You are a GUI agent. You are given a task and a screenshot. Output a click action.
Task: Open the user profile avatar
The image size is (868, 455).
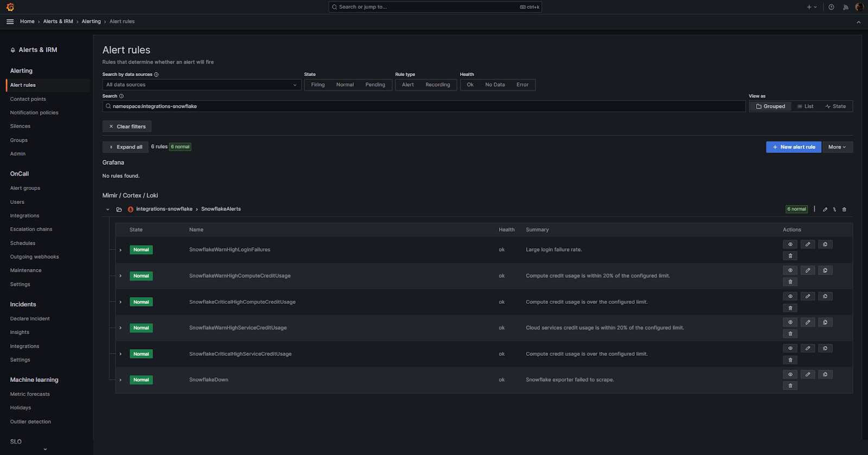pos(859,7)
